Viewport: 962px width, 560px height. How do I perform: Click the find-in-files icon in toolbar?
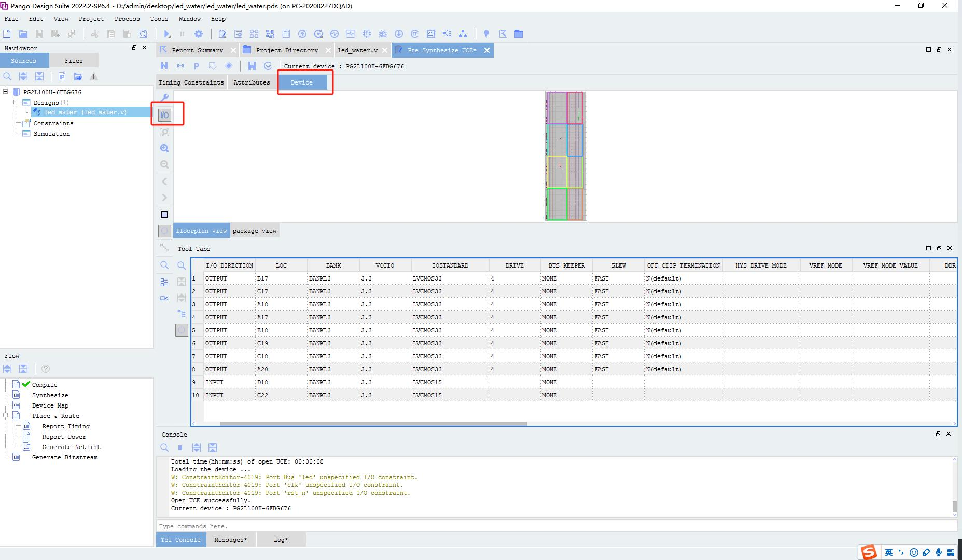click(x=143, y=34)
